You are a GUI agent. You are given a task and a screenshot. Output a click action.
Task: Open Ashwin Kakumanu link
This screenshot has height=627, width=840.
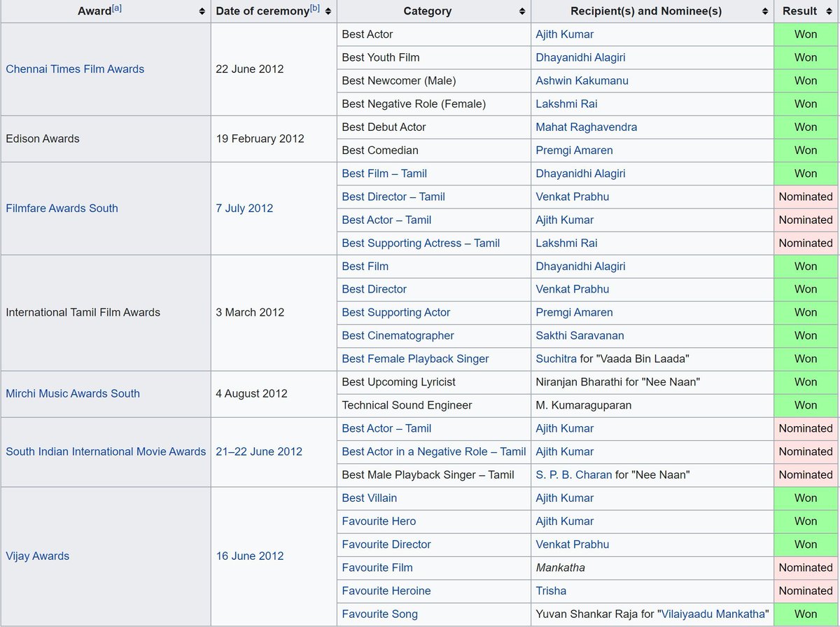(x=582, y=80)
